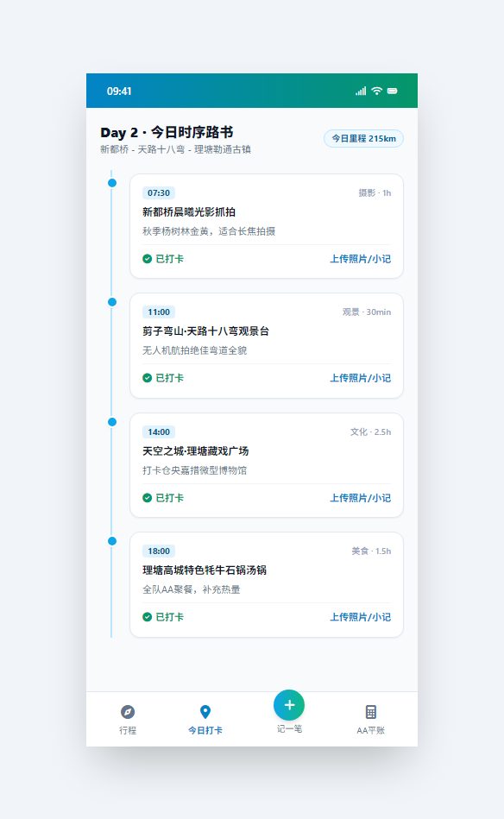Tap the 09:41 clock in status bar
504x819 pixels.
coord(119,91)
